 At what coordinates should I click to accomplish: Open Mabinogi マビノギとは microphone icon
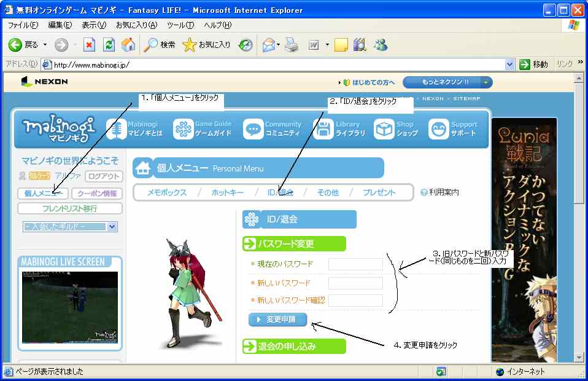point(117,129)
